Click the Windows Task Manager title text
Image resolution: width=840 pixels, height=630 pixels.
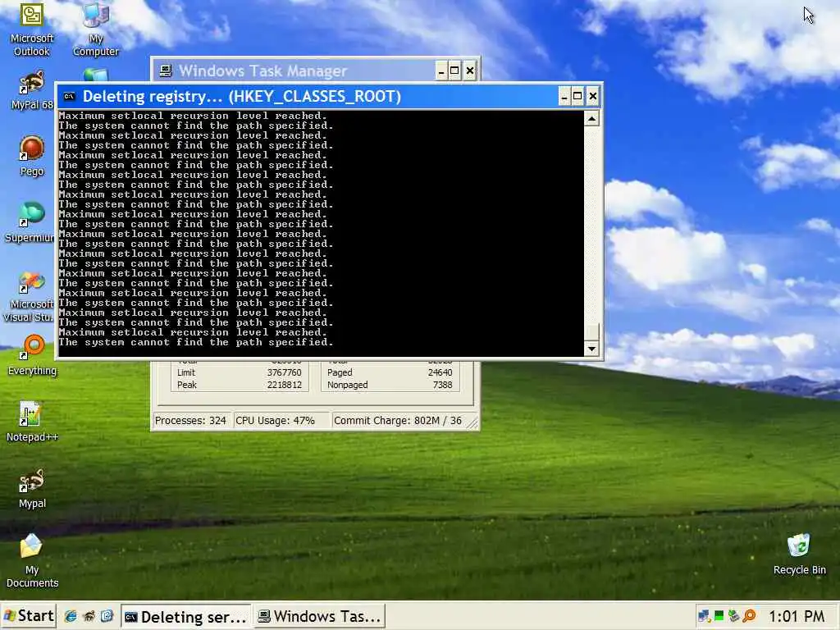coord(262,71)
